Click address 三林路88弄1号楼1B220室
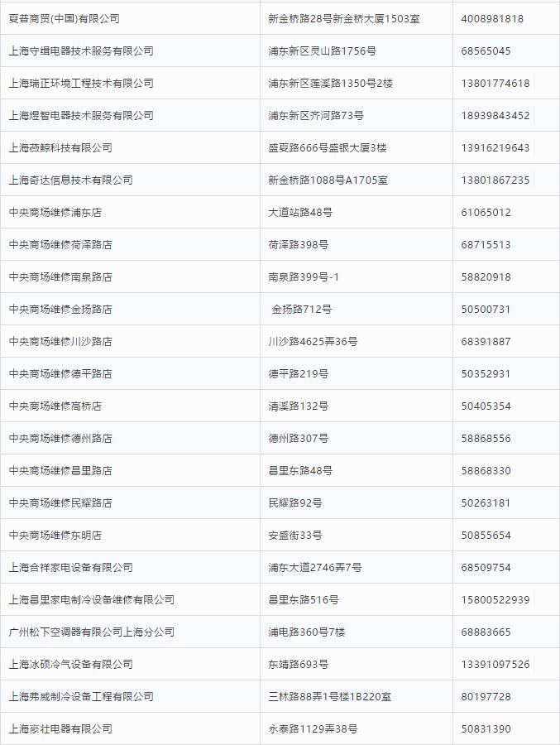The image size is (560, 745). click(330, 697)
